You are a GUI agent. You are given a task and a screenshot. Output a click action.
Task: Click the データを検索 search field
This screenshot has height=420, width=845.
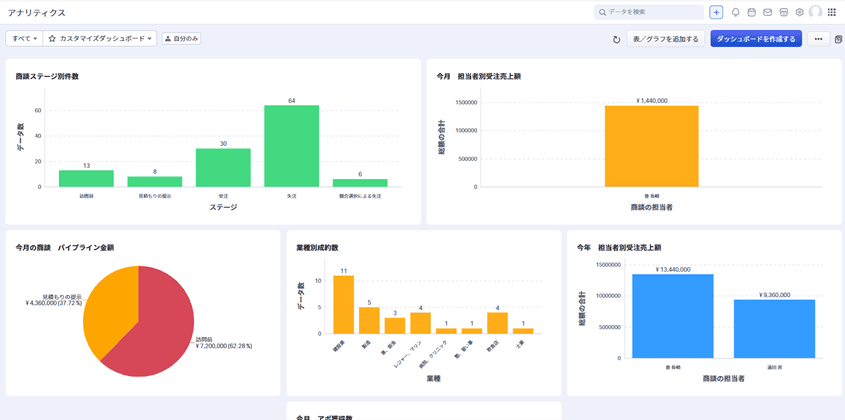[x=650, y=12]
